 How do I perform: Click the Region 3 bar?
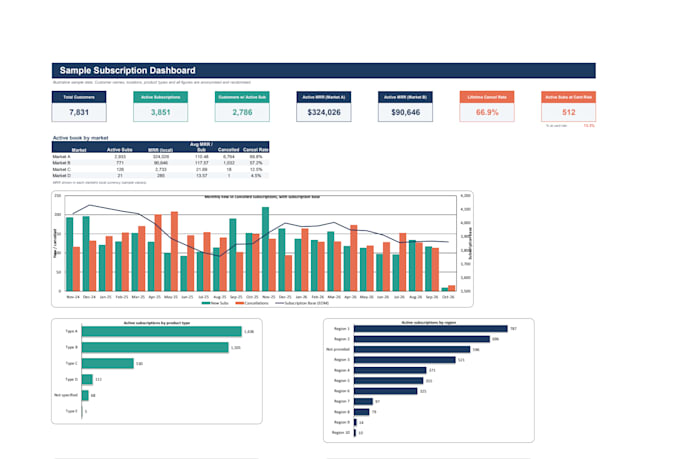[x=405, y=360]
